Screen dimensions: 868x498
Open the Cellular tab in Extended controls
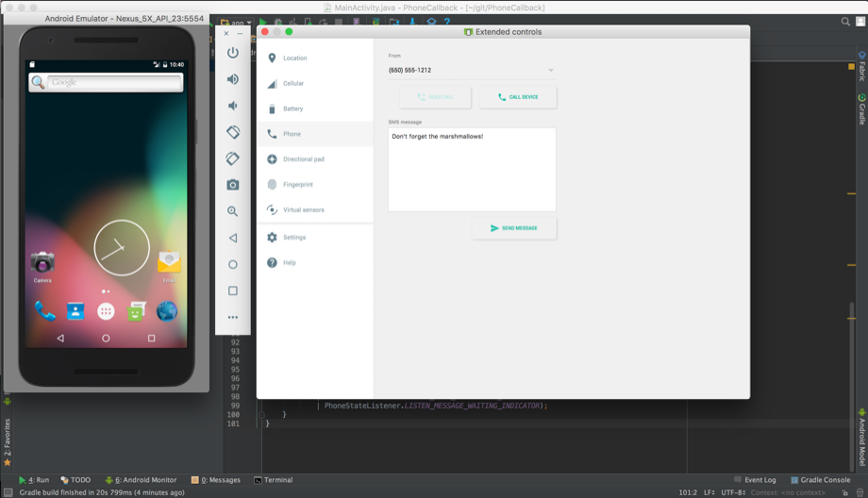[x=315, y=84]
